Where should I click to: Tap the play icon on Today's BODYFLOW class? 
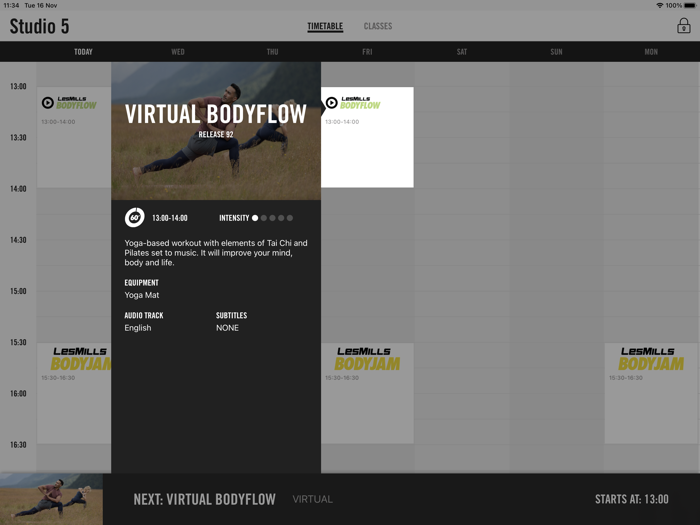[47, 103]
